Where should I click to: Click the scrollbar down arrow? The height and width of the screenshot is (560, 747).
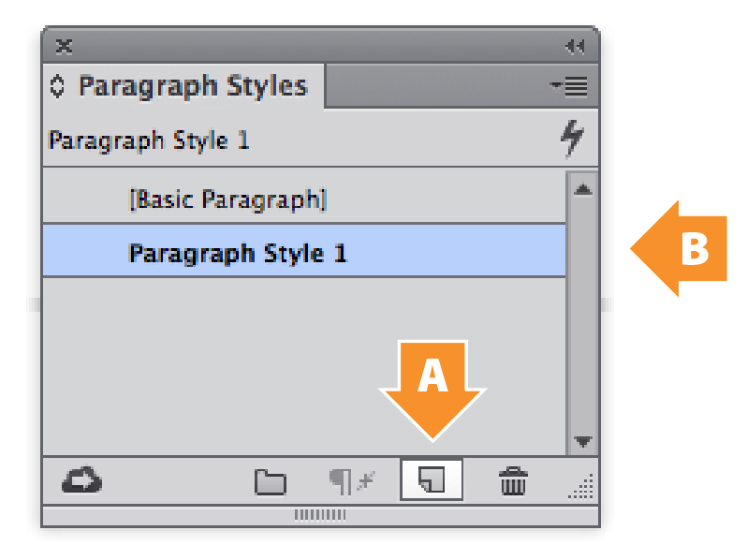(583, 441)
